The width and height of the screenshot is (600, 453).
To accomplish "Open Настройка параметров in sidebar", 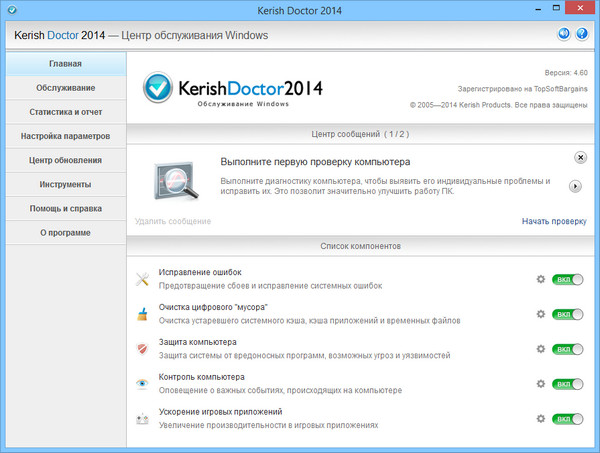I will pyautogui.click(x=66, y=136).
